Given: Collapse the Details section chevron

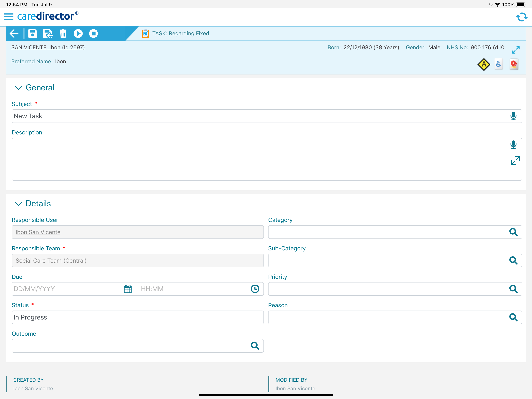Looking at the screenshot, I should click(18, 204).
